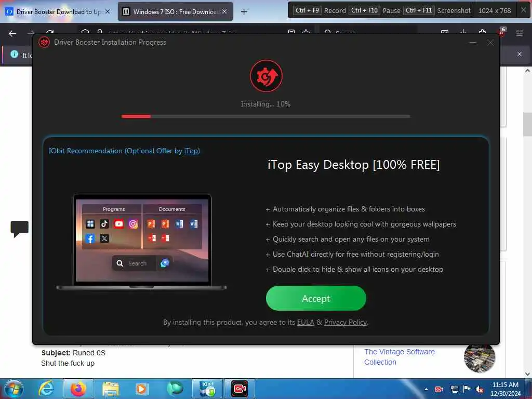The width and height of the screenshot is (532, 399).
Task: Close the recorder toolbar overlay
Action: (524, 10)
